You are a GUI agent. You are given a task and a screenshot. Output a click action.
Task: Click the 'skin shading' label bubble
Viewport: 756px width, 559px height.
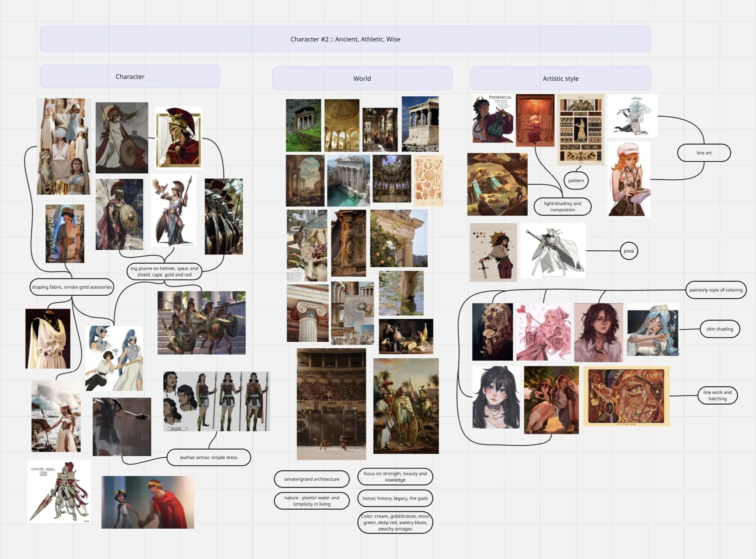tap(719, 329)
